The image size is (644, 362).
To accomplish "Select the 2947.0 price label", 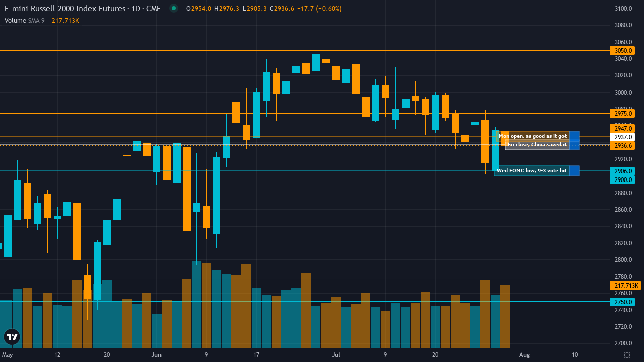I will click(x=623, y=129).
